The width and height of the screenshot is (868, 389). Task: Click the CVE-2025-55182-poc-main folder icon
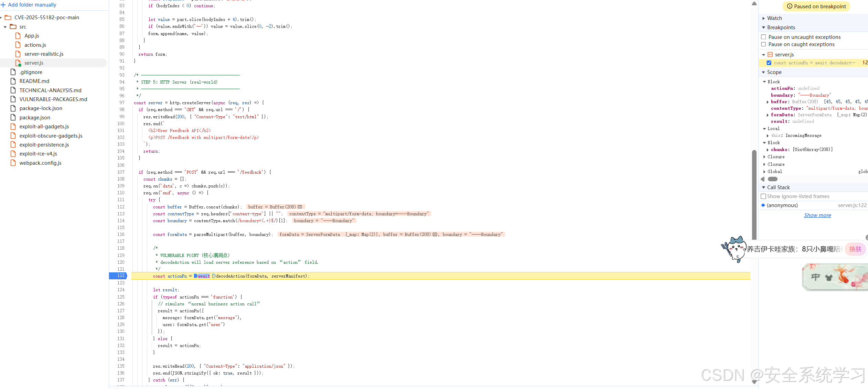[8, 18]
